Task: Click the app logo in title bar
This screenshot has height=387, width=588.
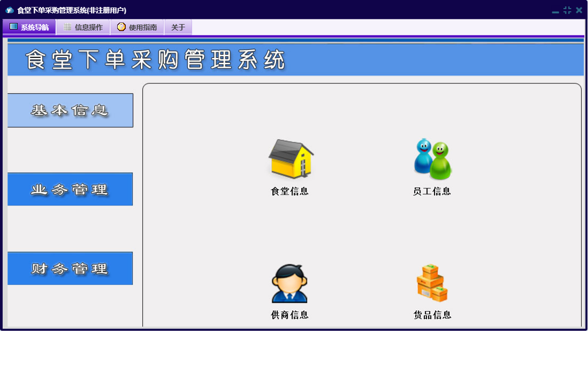Action: 10,10
